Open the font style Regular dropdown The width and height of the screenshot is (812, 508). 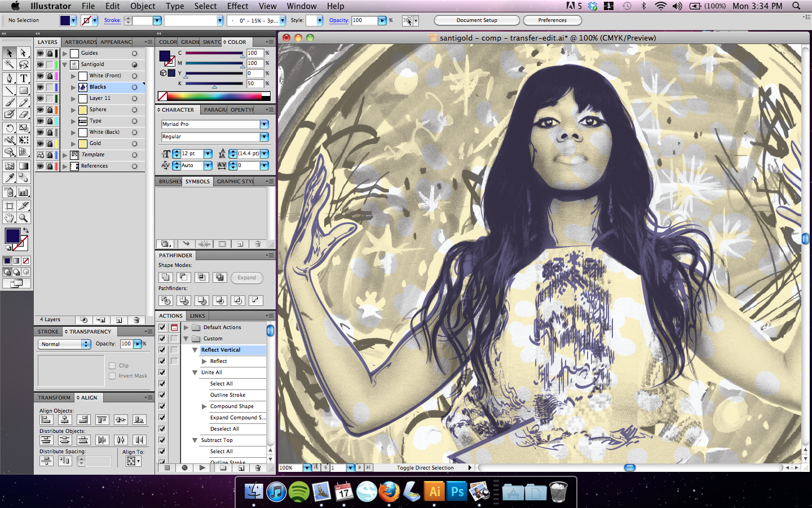(264, 137)
